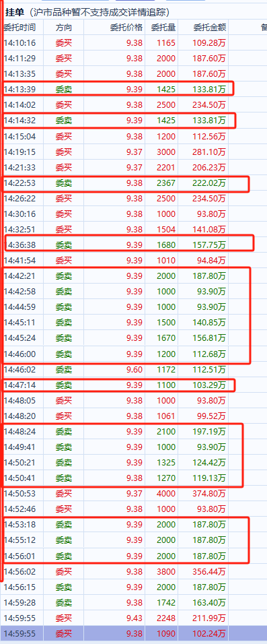Click the amount 103.29万
267x644 pixels.
(209, 385)
